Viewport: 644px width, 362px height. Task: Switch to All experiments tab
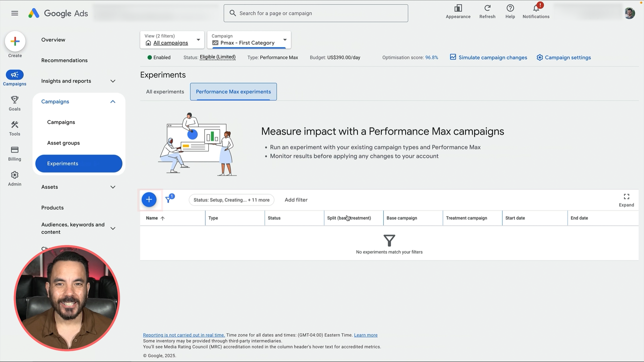pos(165,92)
